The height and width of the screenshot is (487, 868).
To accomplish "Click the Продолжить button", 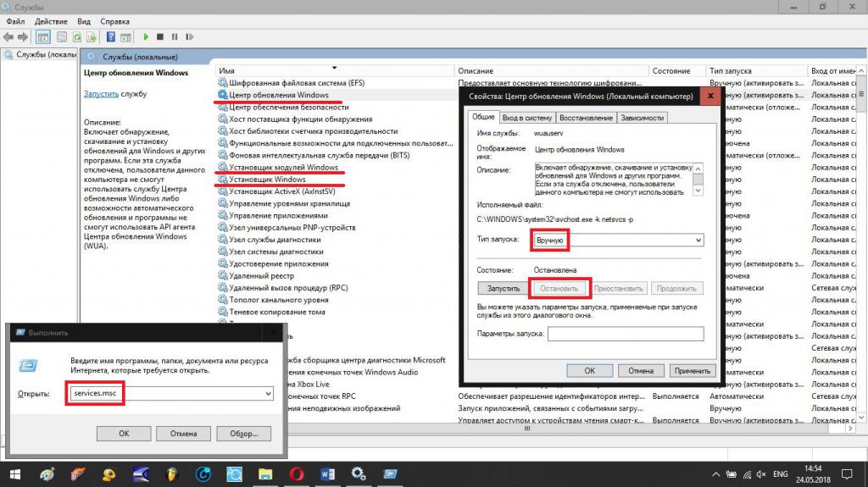I will point(676,288).
